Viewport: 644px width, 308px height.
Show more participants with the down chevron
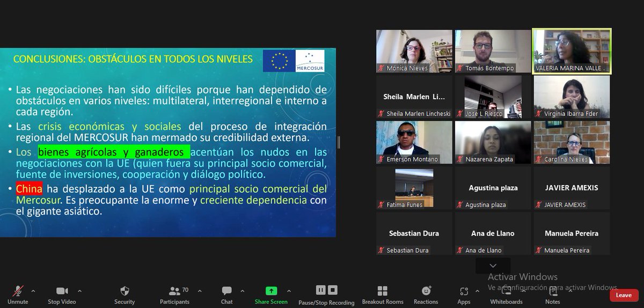[x=493, y=266]
